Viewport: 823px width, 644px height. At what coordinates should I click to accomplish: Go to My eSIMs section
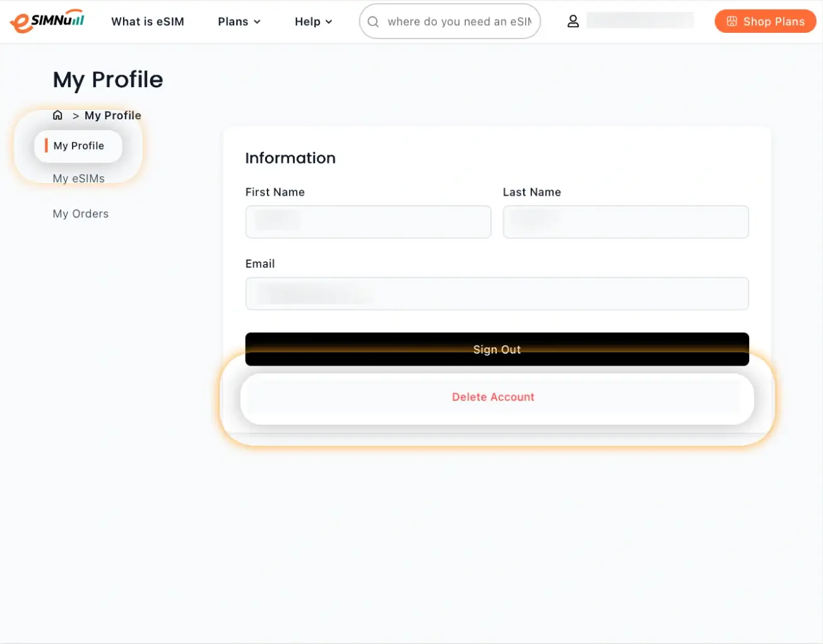(79, 179)
